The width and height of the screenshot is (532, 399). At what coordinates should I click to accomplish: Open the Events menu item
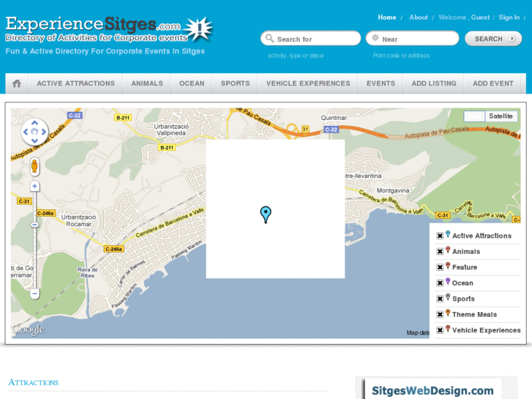[381, 83]
